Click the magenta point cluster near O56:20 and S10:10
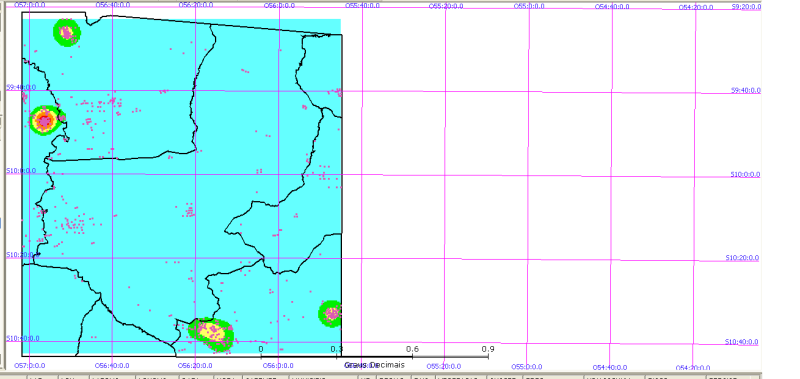This screenshot has width=800, height=379. point(189,210)
